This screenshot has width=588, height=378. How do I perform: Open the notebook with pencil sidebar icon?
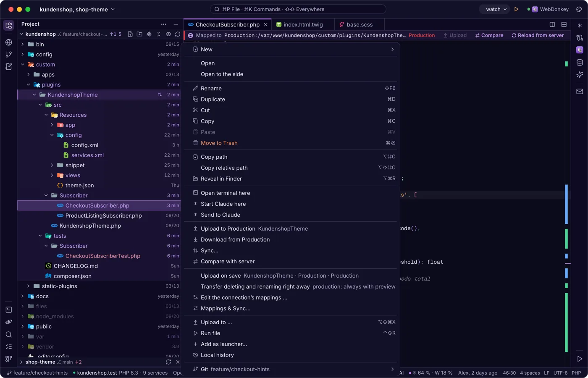[8, 67]
